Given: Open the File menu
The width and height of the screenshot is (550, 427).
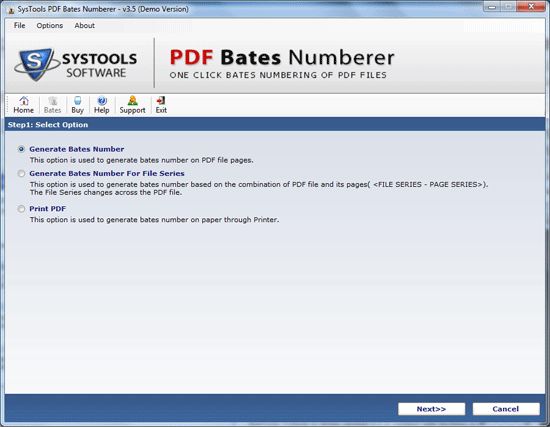Looking at the screenshot, I should pos(20,25).
